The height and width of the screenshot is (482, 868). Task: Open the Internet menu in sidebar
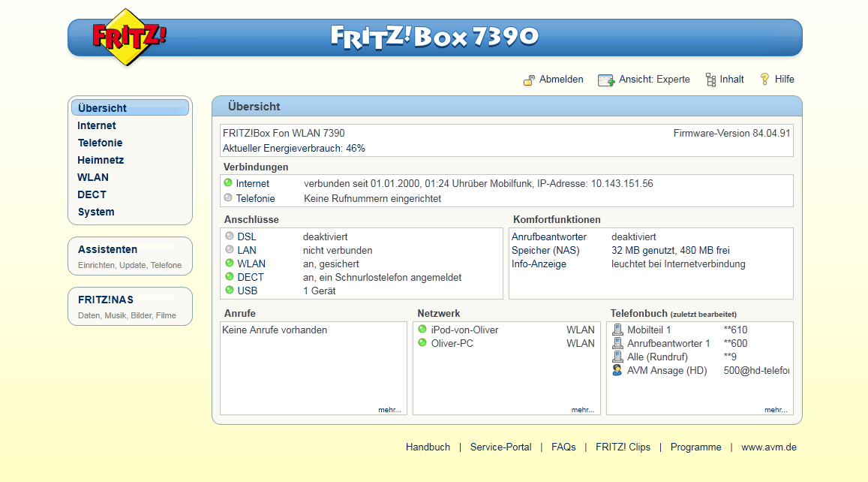point(96,125)
